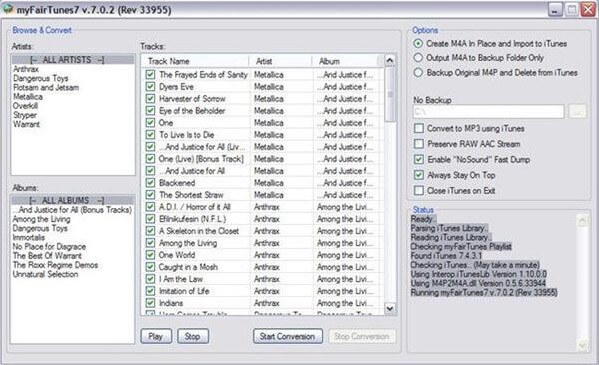Select the track named One
Screen dimensions: 599x365
point(262,123)
